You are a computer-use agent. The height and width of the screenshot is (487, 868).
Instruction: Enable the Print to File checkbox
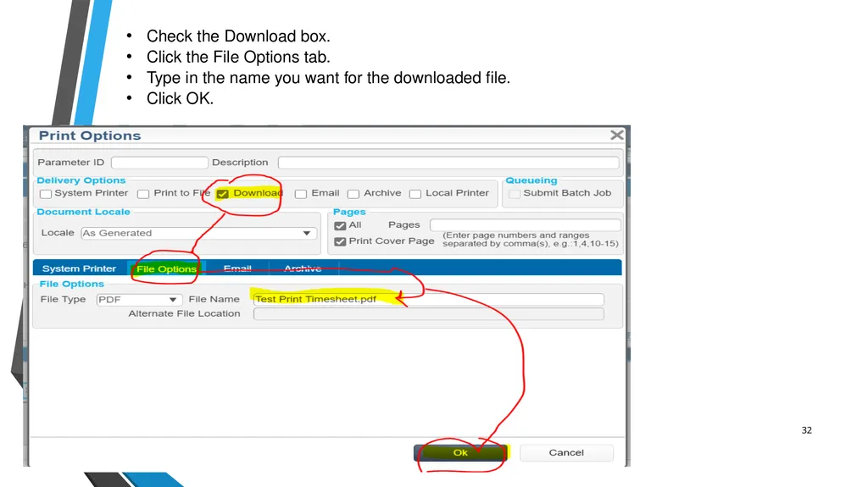point(143,194)
